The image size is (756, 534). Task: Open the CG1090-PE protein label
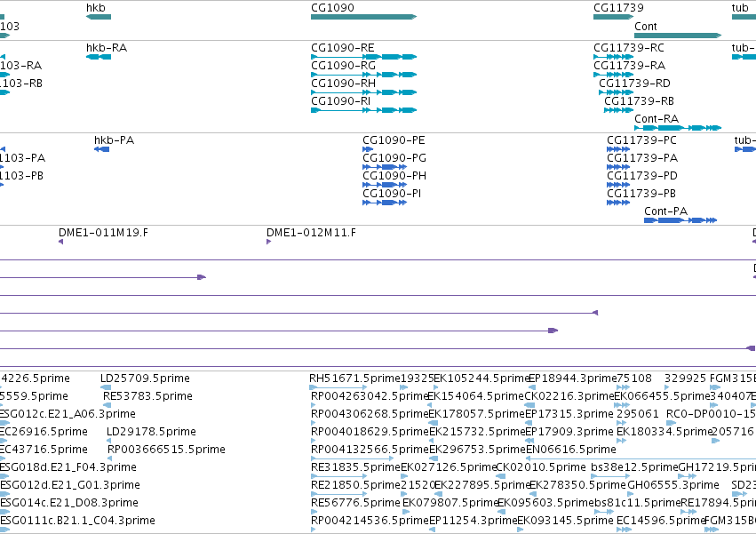pos(394,139)
